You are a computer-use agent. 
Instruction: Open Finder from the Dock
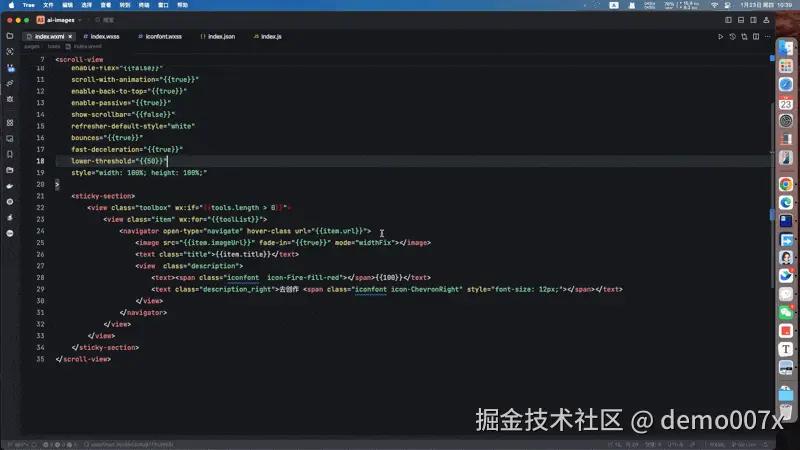click(786, 48)
